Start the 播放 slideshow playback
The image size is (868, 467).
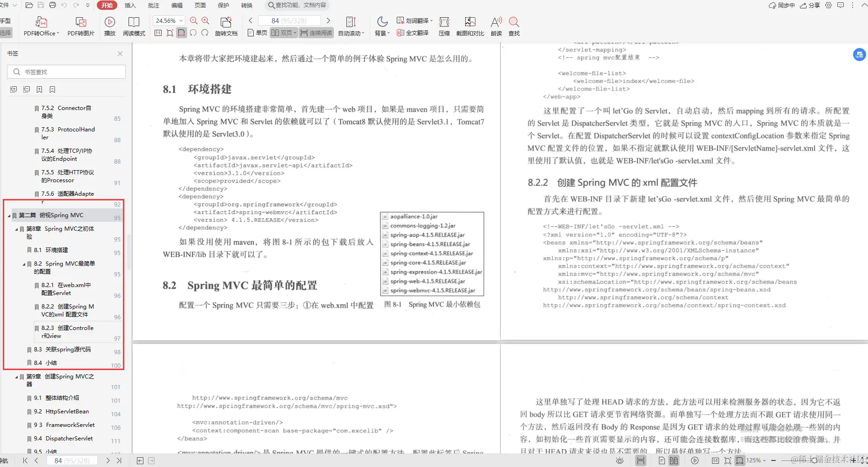point(110,26)
